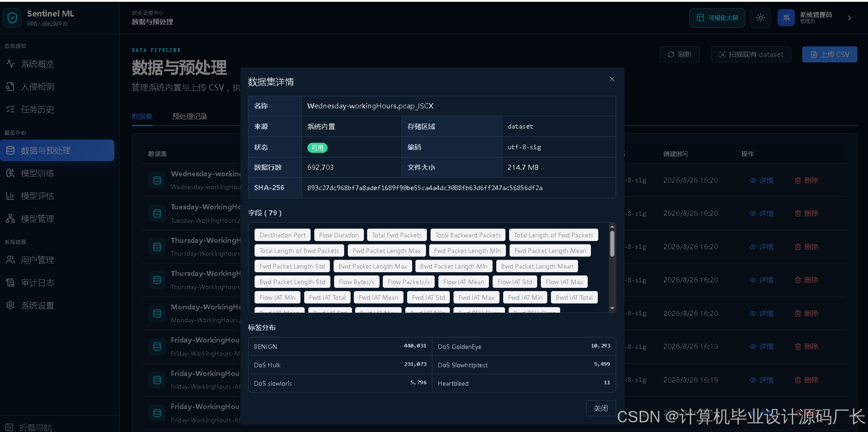This screenshot has height=432, width=868.
Task: Click the 可用 status badge
Action: [x=318, y=148]
